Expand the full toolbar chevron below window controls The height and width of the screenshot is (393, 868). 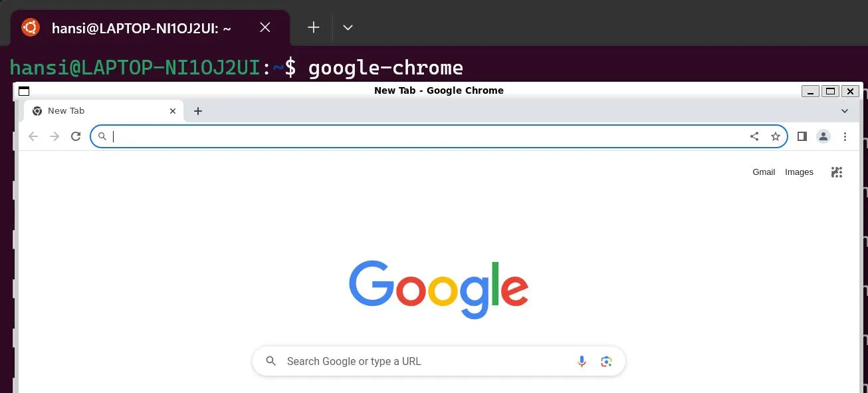[844, 111]
